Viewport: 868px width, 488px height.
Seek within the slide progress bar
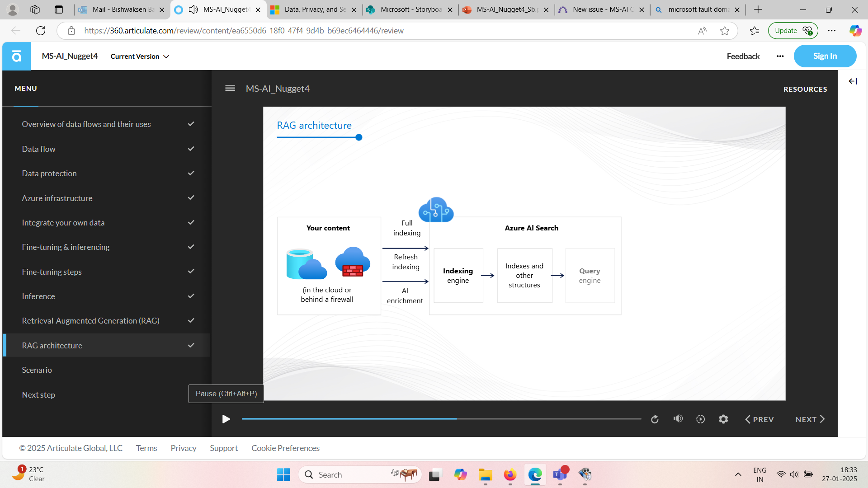tap(442, 419)
